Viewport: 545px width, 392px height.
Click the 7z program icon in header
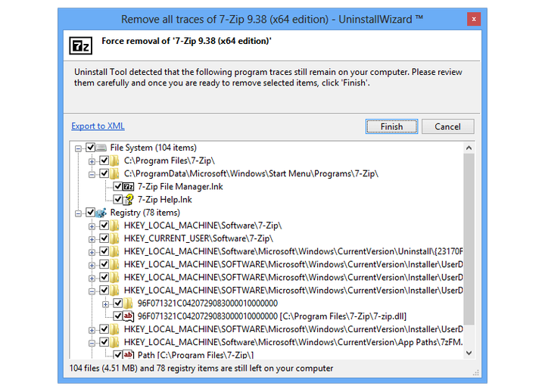[x=81, y=45]
